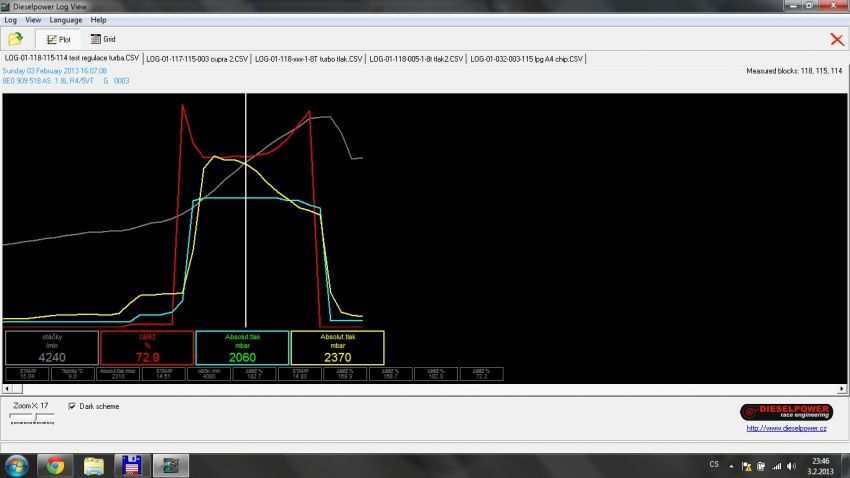This screenshot has height=478, width=850.
Task: Click the Dieselpower race engineering logo
Action: point(785,412)
